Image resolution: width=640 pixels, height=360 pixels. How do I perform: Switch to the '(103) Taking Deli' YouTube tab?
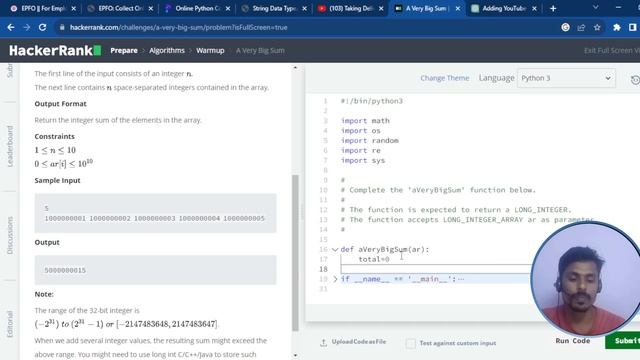[351, 8]
